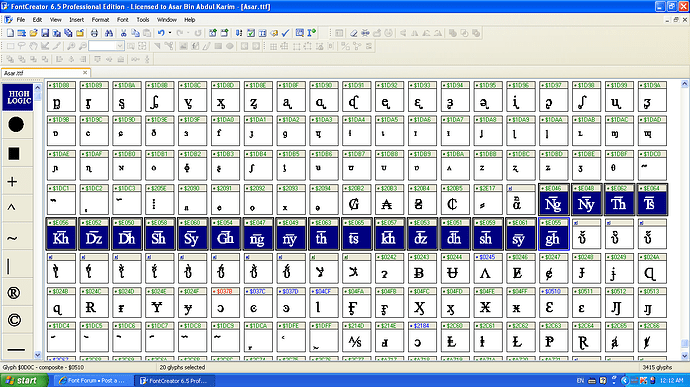Select the R glyph cell $024C
This screenshot has width=690, height=387.
pos(94,303)
